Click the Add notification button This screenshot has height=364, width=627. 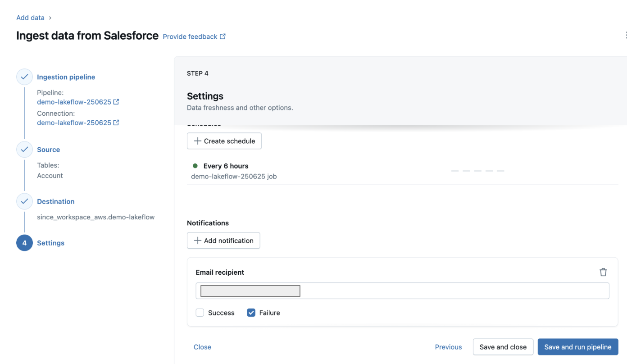coord(223,240)
